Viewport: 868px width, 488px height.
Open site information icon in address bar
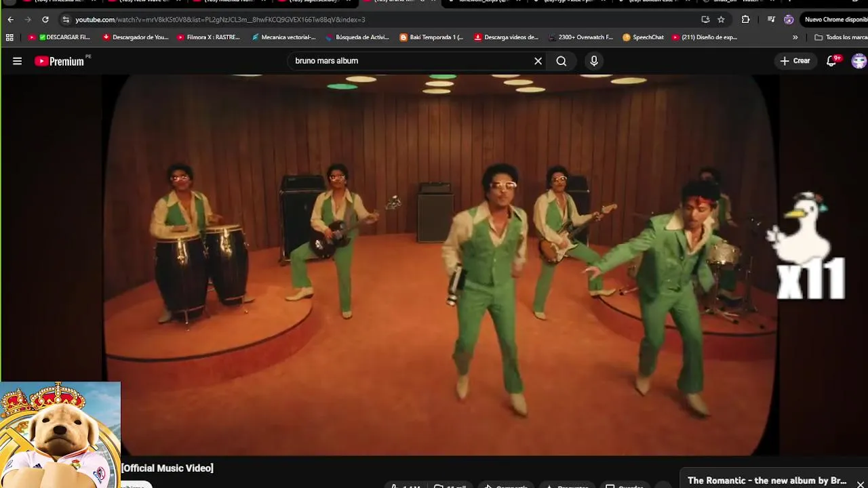66,20
